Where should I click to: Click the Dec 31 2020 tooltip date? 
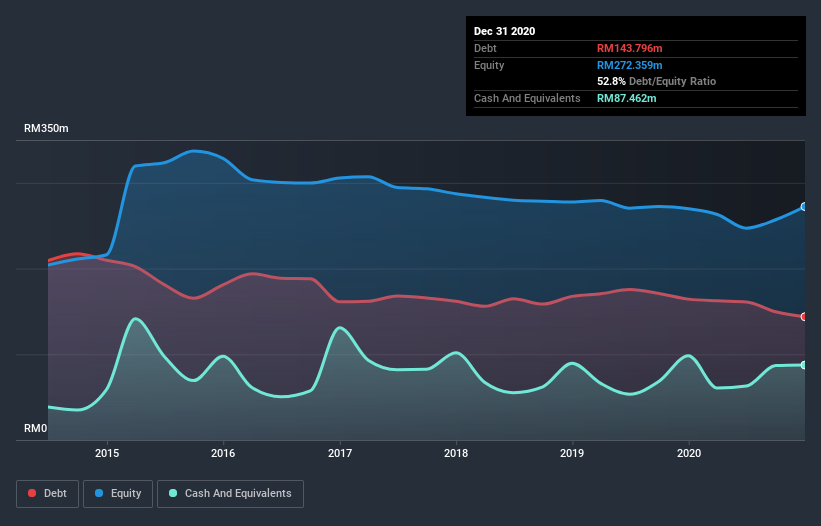point(504,31)
